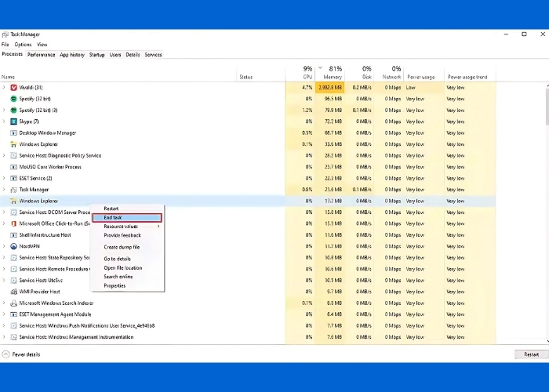Expand the Skype process group

[x=4, y=122]
